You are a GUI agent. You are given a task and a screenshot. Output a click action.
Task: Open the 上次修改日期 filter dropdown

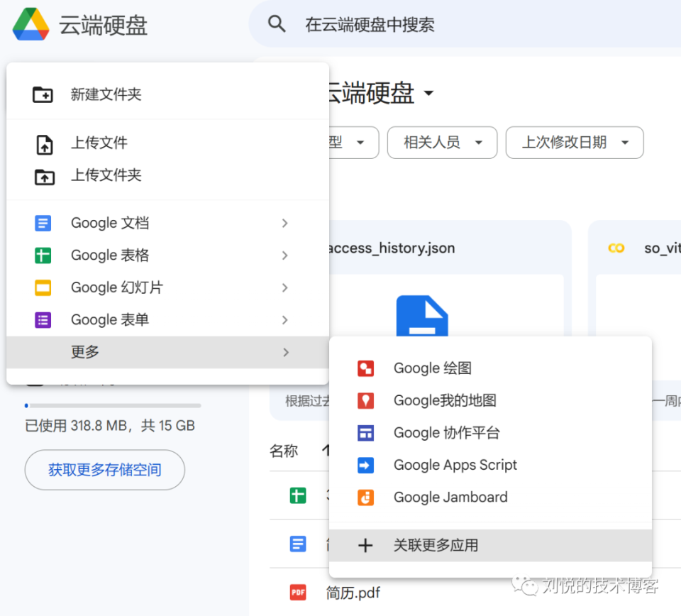point(575,143)
